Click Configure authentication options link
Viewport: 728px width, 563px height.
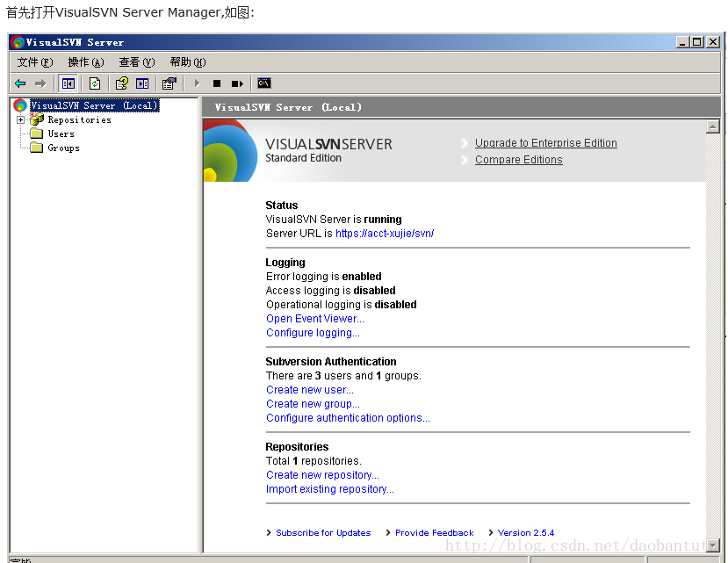tap(348, 418)
